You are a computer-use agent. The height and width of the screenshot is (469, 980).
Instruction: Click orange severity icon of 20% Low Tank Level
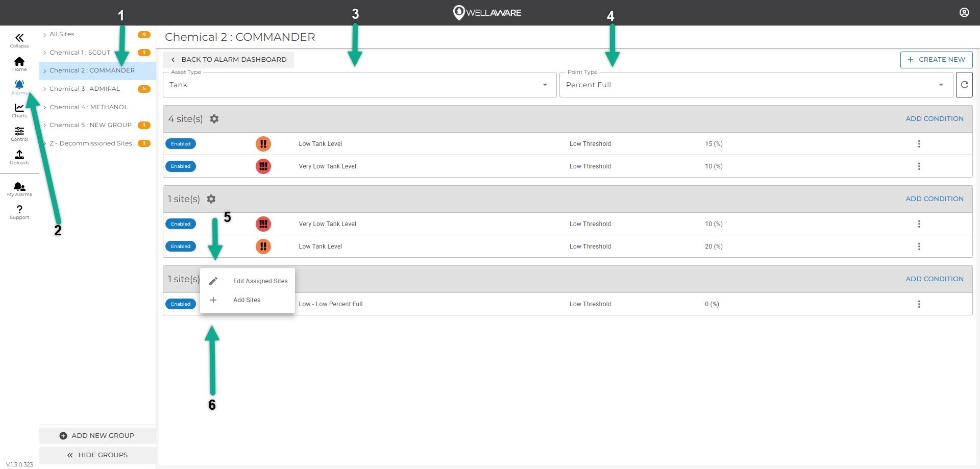pyautogui.click(x=263, y=246)
